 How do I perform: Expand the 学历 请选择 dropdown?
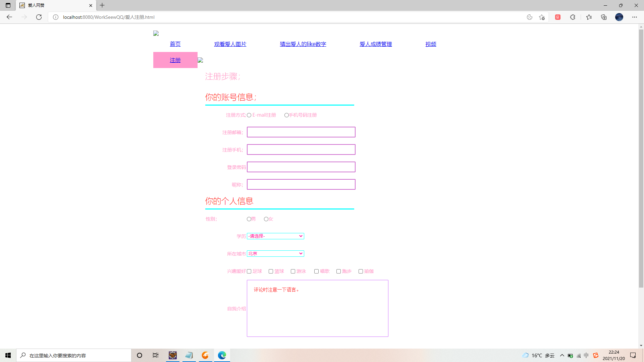pos(275,236)
